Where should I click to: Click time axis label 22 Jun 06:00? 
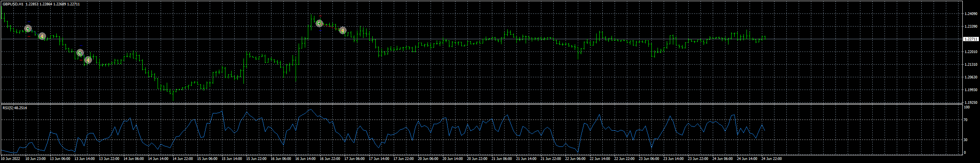pyautogui.click(x=576, y=158)
